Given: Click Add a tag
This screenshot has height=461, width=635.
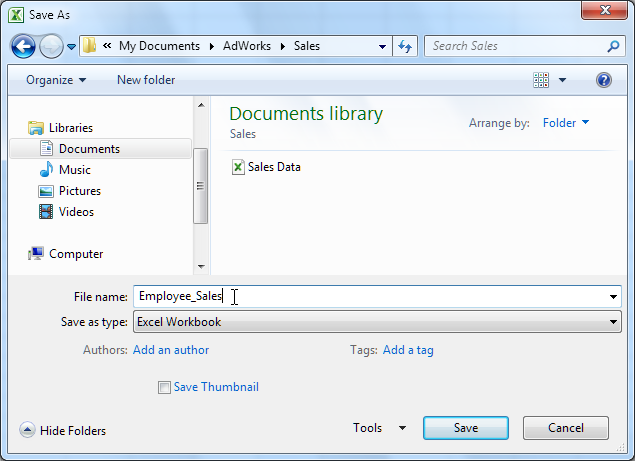Looking at the screenshot, I should click(x=408, y=350).
